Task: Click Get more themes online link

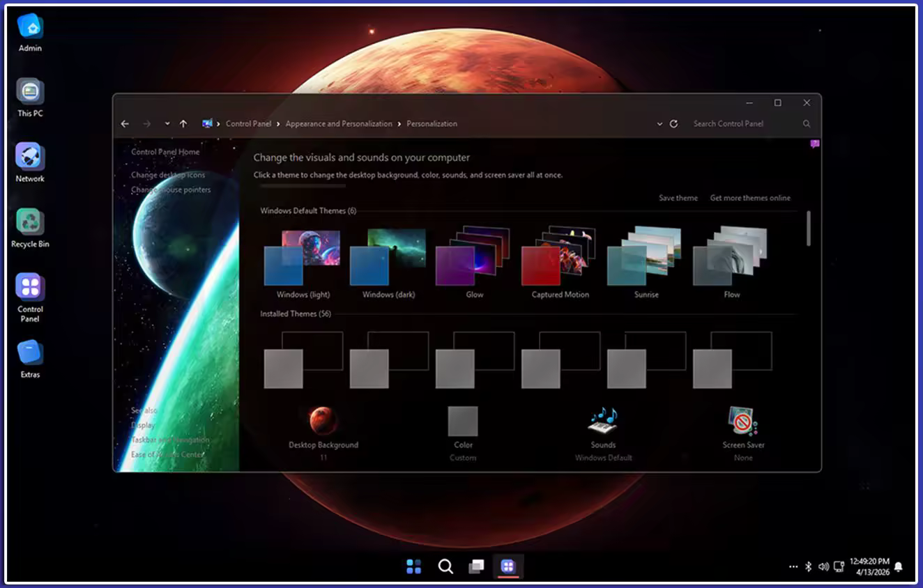Action: pyautogui.click(x=750, y=198)
